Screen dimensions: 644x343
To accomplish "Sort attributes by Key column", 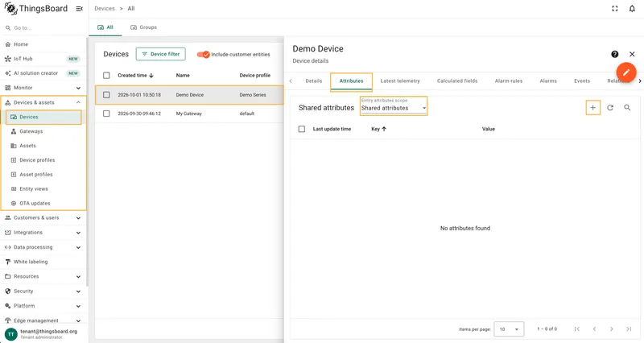I will click(378, 129).
